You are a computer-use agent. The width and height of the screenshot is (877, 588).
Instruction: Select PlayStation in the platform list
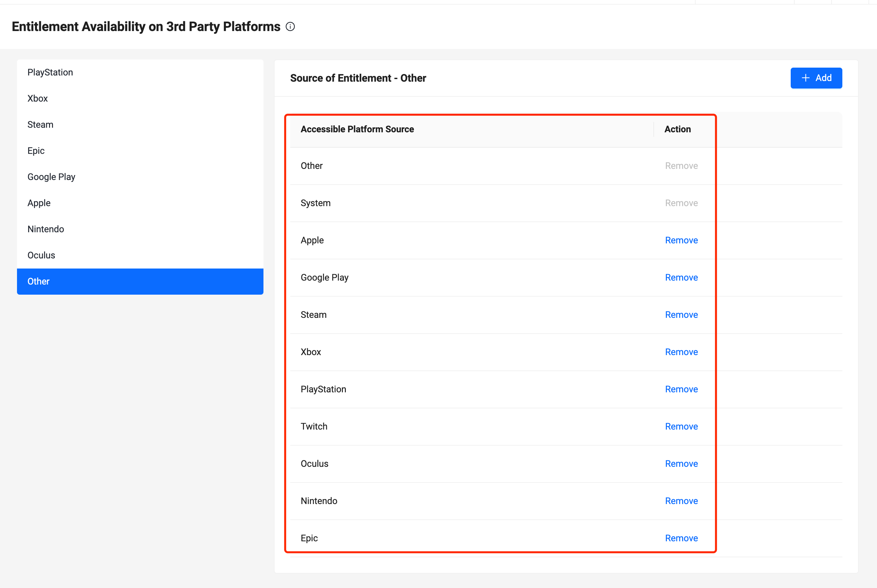pyautogui.click(x=140, y=73)
